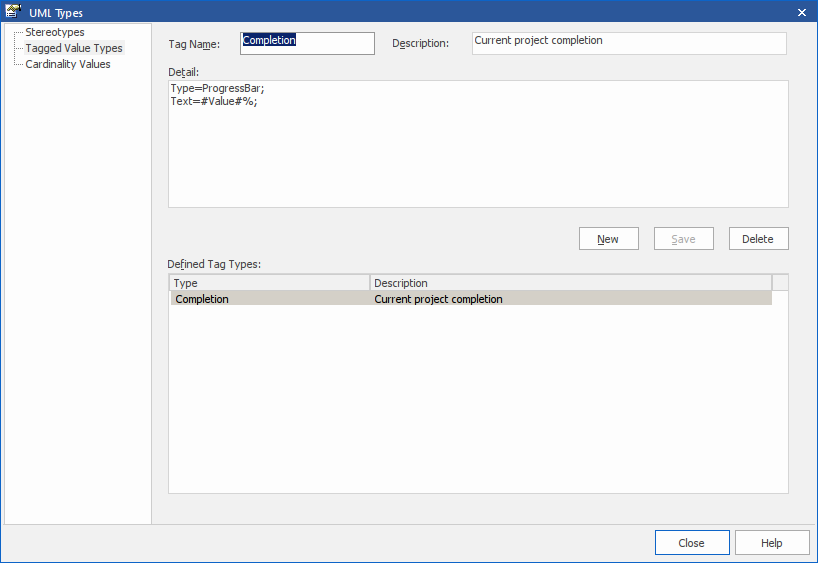The image size is (818, 563).
Task: Click the 'Current project completion' list cell
Action: 438,299
